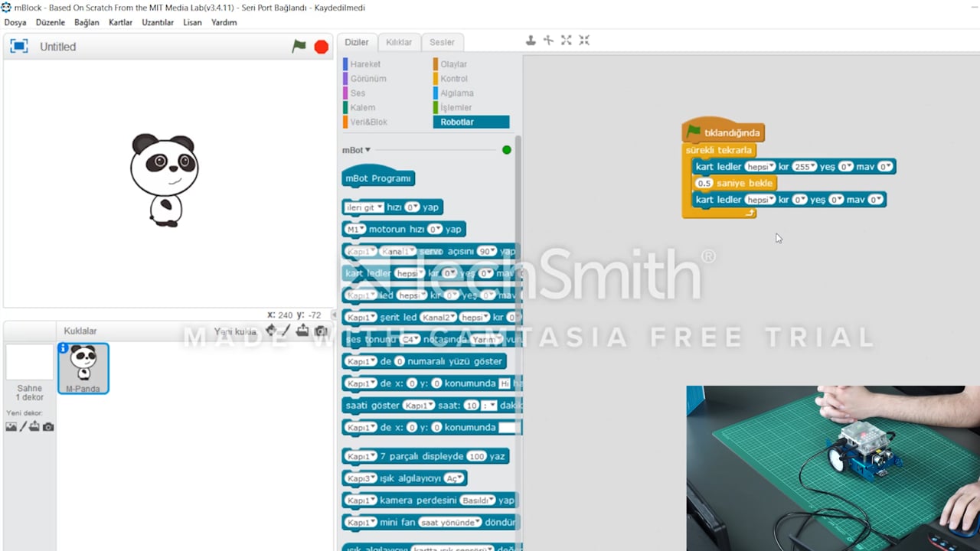
Task: Collapse the stage panel with the small arrow
Action: 334,315
